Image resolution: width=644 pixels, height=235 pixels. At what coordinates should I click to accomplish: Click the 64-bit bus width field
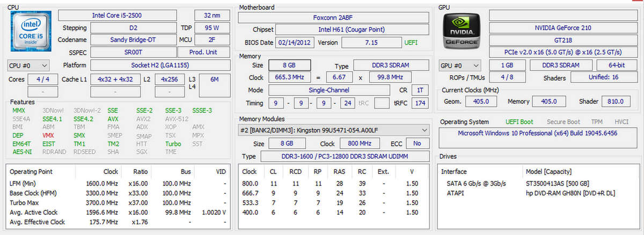[616, 65]
